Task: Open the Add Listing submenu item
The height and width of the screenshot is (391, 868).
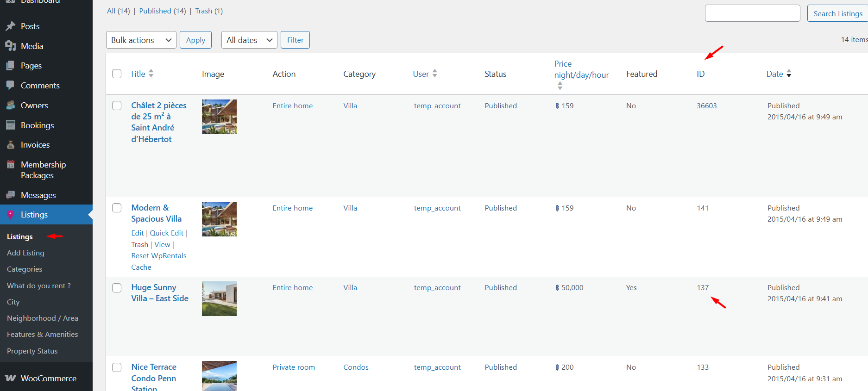Action: pos(25,253)
